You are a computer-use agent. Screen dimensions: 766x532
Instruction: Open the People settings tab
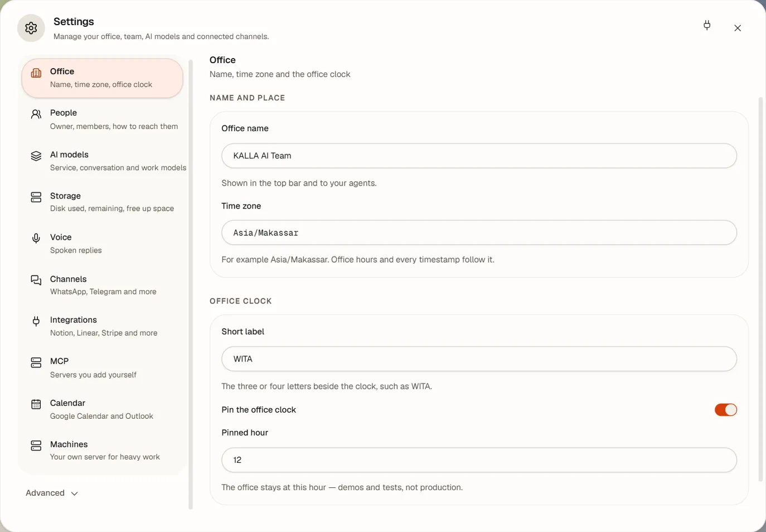point(103,119)
